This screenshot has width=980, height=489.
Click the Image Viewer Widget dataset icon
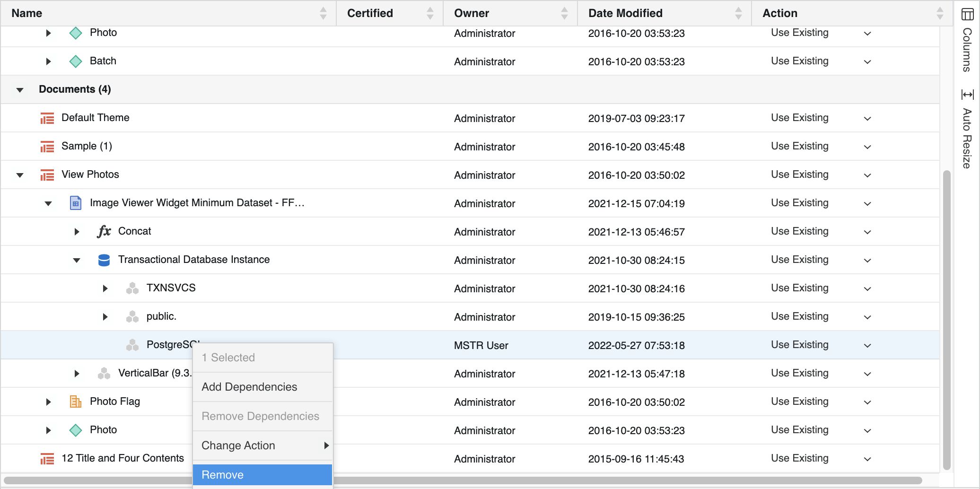[x=75, y=203]
